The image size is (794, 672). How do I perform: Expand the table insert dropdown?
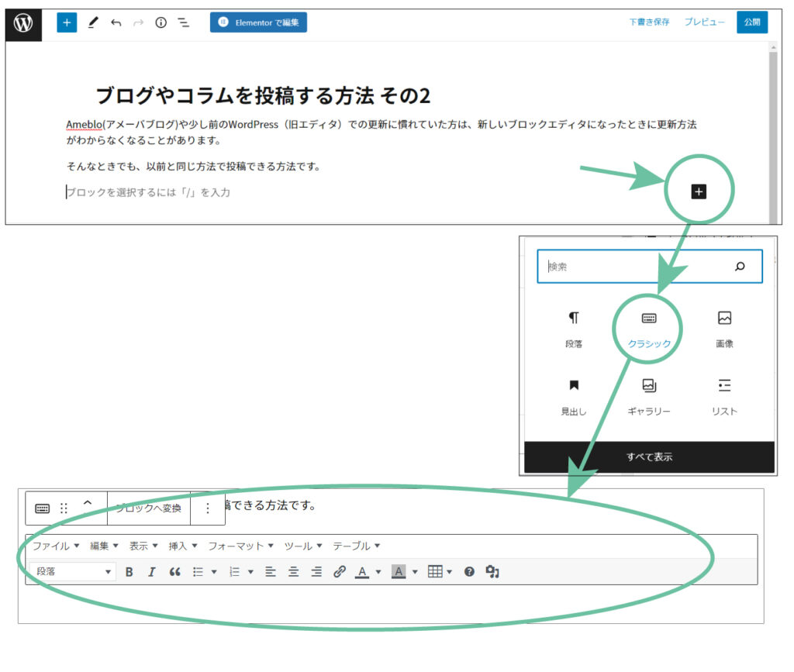[x=449, y=572]
